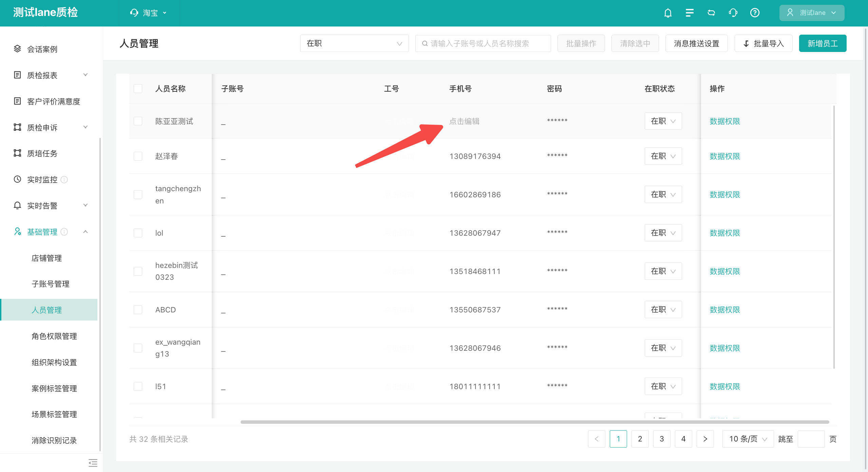Open 消息推送设置
This screenshot has height=472, width=868.
pyautogui.click(x=696, y=43)
